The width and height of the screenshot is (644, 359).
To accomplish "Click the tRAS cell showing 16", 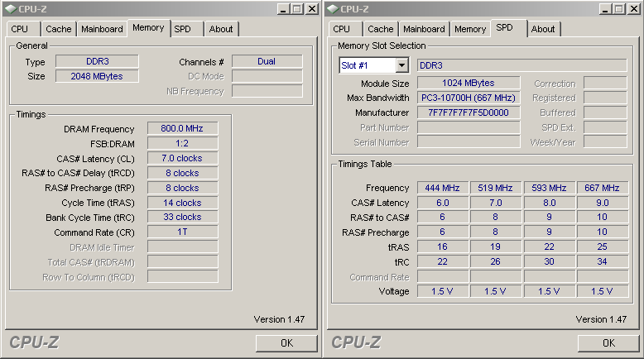I will (x=443, y=247).
